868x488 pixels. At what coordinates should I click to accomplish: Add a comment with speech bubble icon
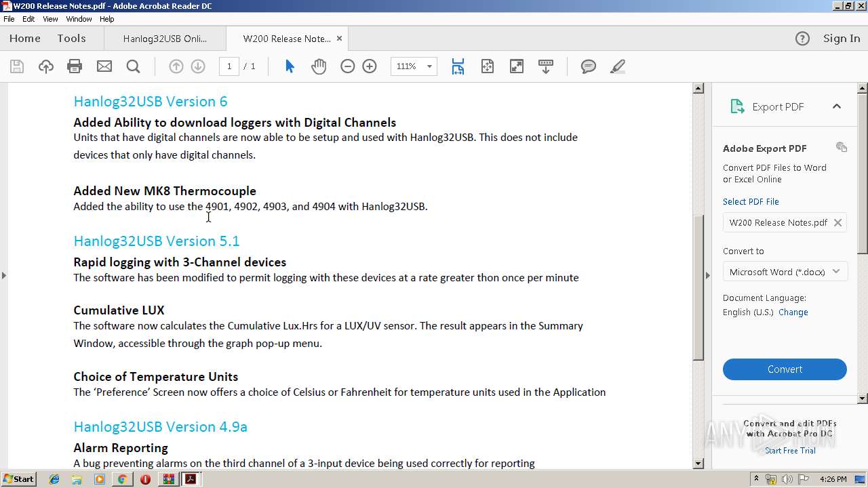[589, 66]
